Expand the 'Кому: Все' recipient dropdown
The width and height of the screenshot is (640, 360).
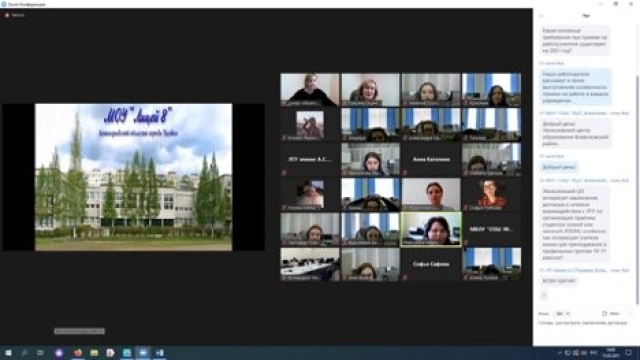(x=563, y=313)
